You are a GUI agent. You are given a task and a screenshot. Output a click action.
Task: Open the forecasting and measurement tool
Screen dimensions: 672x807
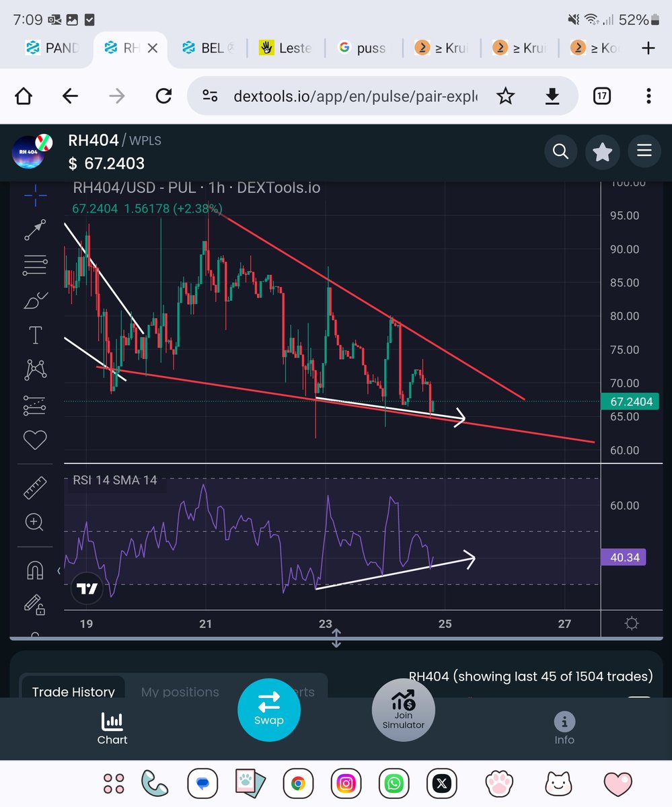coord(35,404)
